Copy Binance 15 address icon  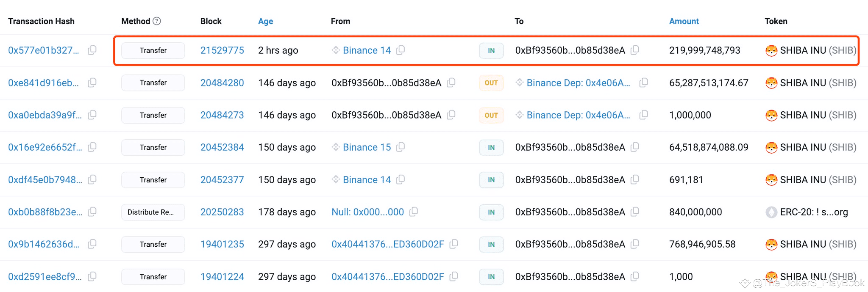pyautogui.click(x=401, y=147)
